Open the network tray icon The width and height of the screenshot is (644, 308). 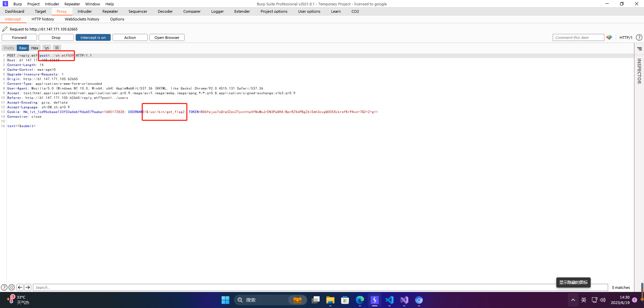tap(595, 300)
